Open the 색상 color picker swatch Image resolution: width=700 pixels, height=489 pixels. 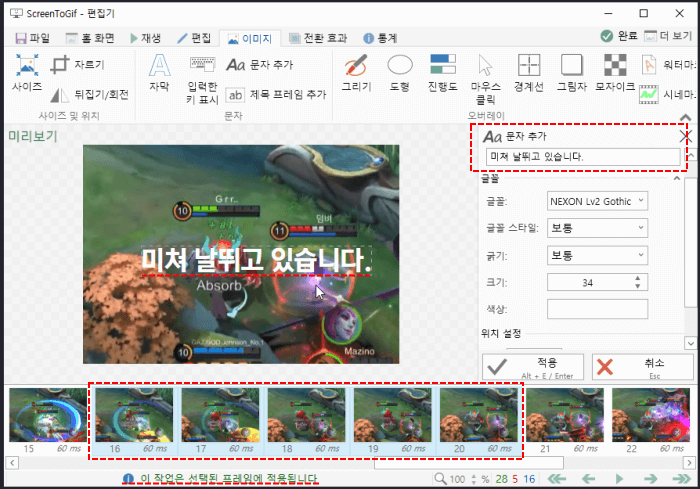coord(597,309)
